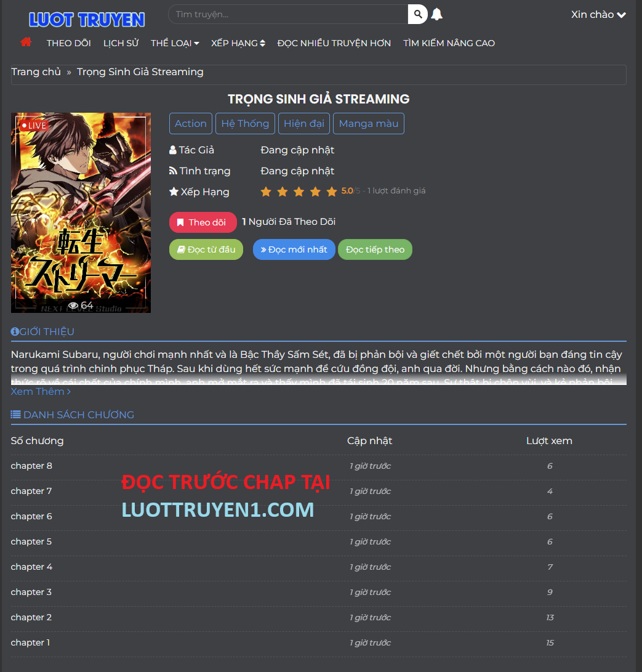Select the Action genre tag
This screenshot has height=672, width=642.
191,123
